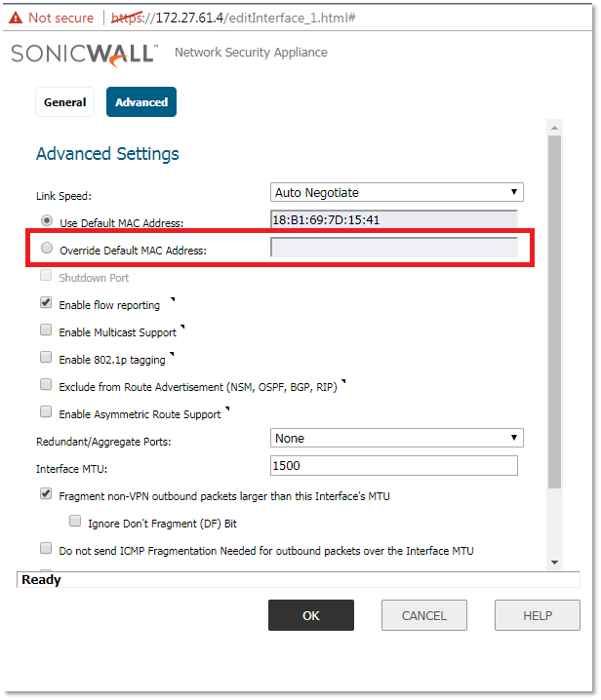Uncheck Enable flow reporting checkbox
This screenshot has width=601, height=700.
(46, 303)
